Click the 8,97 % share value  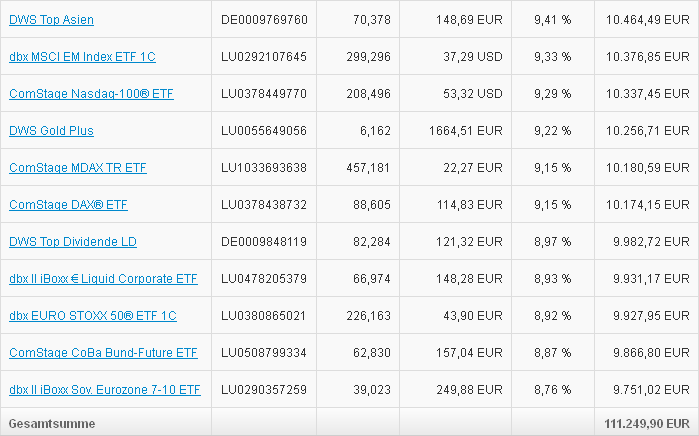pyautogui.click(x=553, y=242)
